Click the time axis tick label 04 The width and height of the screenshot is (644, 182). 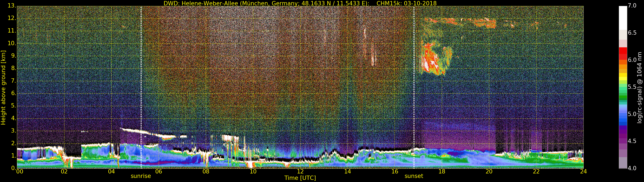pyautogui.click(x=111, y=172)
